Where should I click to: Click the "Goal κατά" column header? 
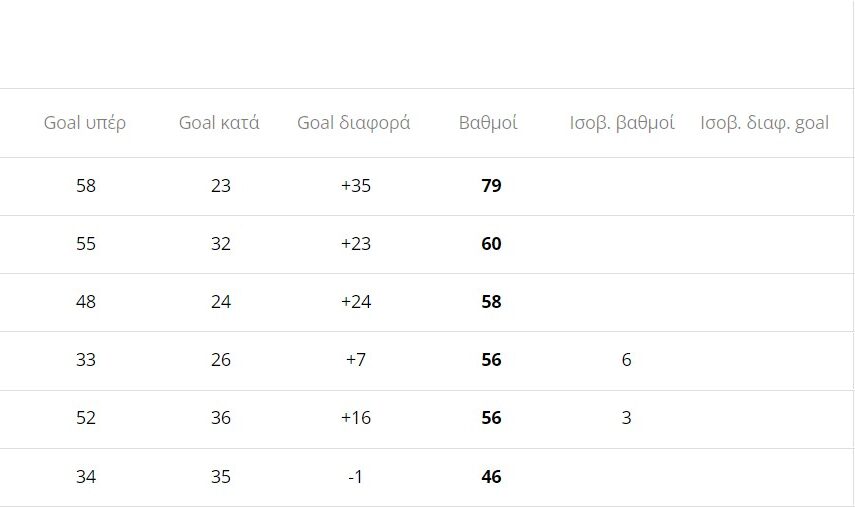[x=219, y=123]
